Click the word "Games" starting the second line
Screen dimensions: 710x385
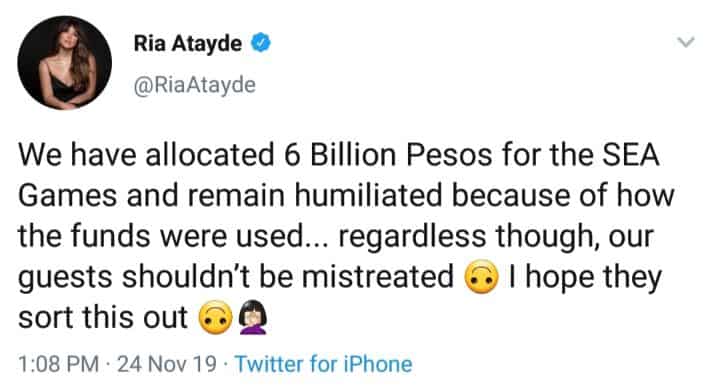pos(69,195)
